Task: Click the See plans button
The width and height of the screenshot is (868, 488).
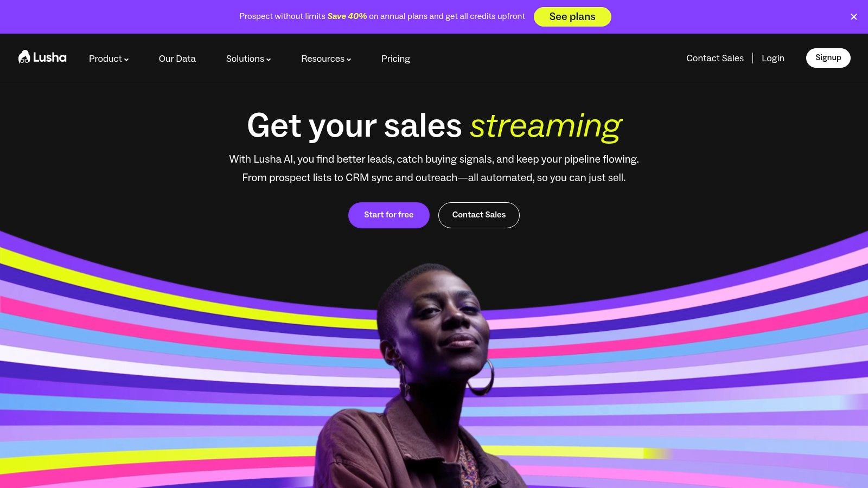Action: pos(572,17)
